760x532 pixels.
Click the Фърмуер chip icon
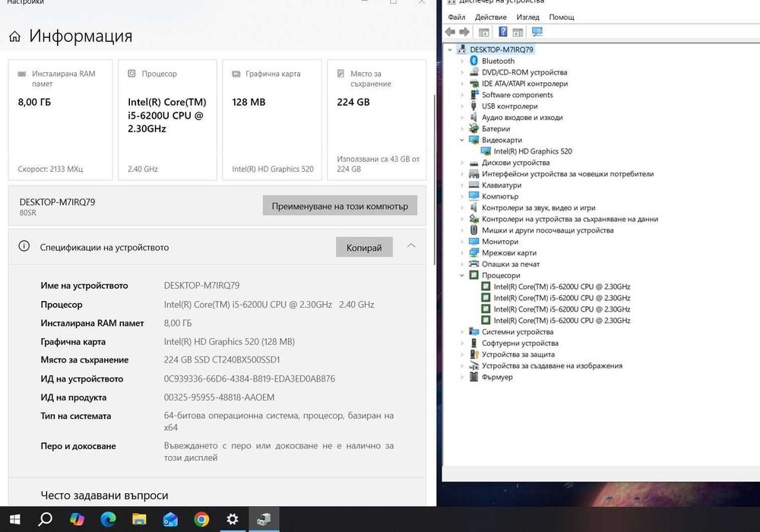[x=474, y=376]
